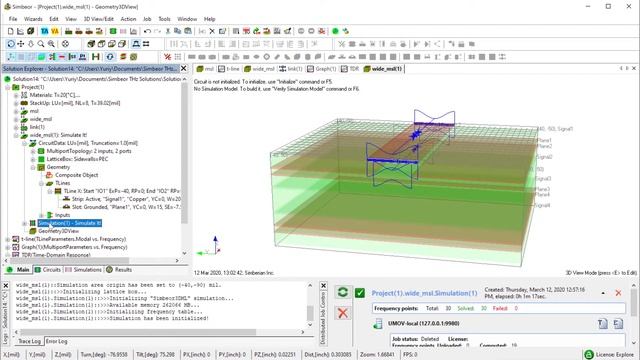Click the green circle run icon

(335, 31)
